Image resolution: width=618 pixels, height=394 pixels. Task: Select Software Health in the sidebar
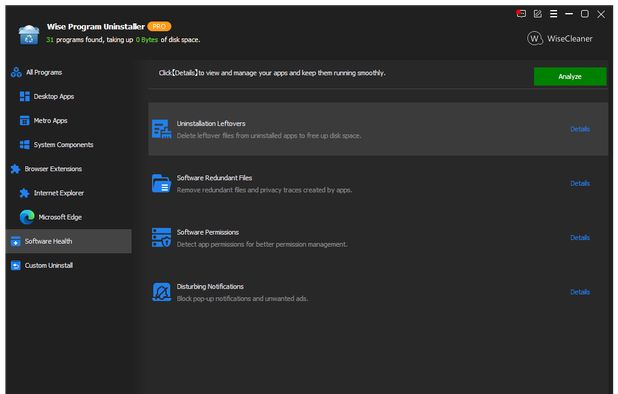click(x=69, y=241)
